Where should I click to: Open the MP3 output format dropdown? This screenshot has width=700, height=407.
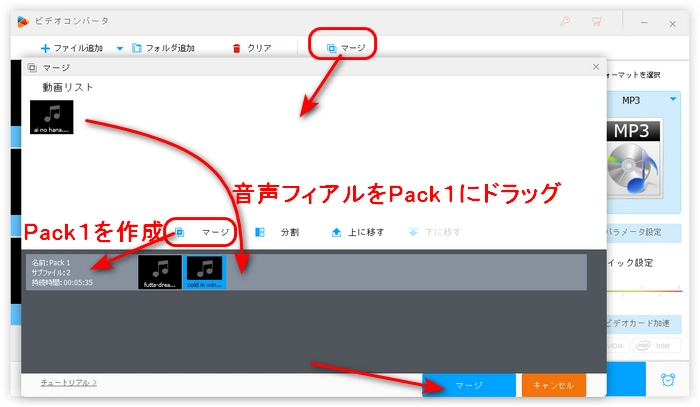coord(673,99)
